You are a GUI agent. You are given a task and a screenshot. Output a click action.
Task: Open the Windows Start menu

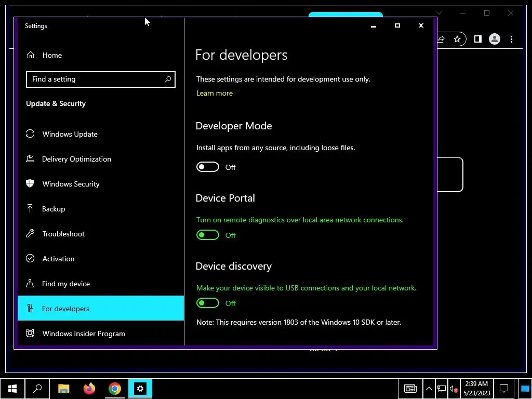pos(12,389)
